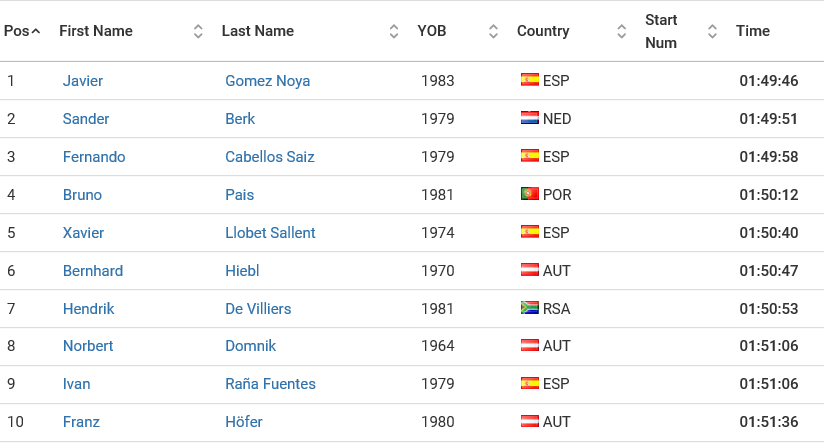Screen dimensions: 824x445
Task: Sort by the Last Name column arrows
Action: [x=394, y=32]
